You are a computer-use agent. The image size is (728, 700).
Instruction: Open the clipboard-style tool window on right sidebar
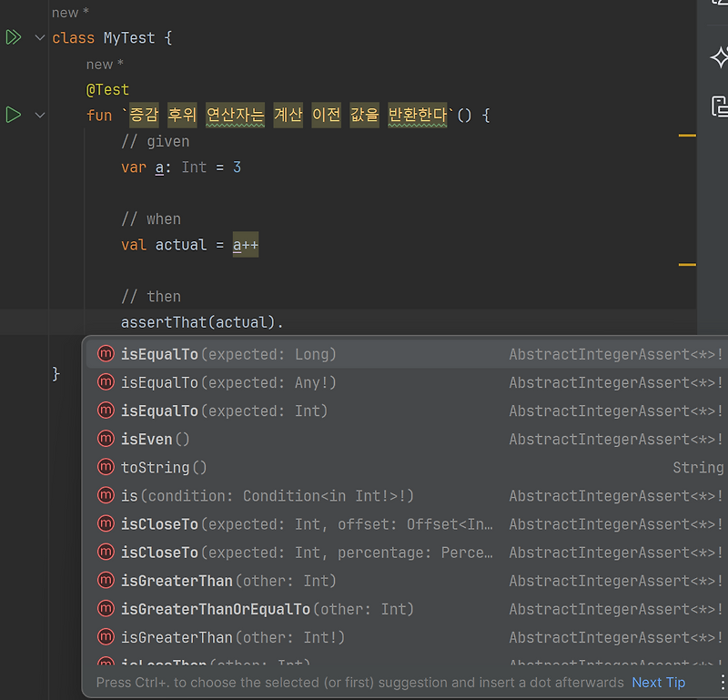719,107
